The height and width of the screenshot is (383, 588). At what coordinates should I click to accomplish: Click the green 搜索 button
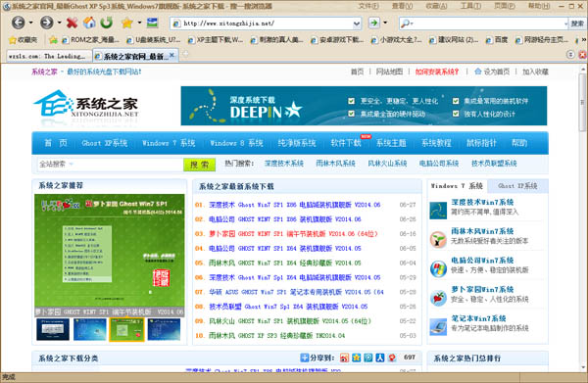pos(200,165)
